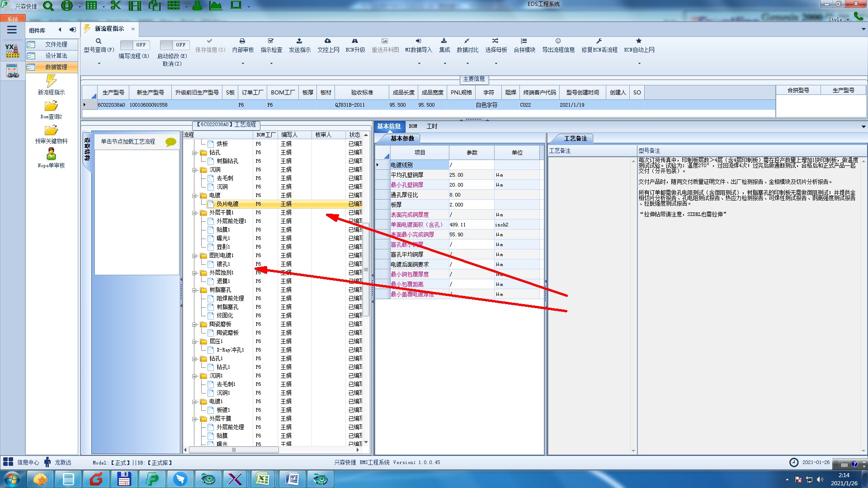Click the 数据对比 toolbar icon

pos(467,41)
